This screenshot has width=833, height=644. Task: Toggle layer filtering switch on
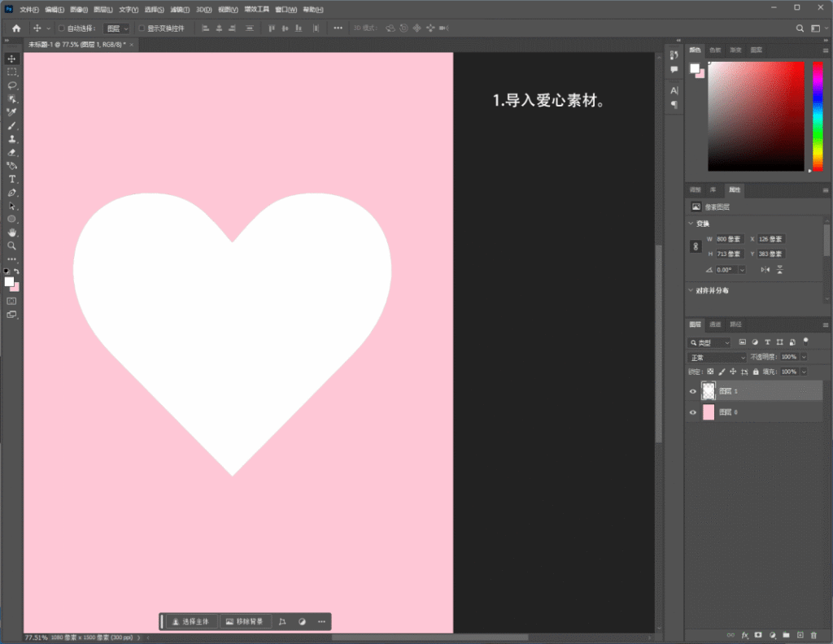click(x=806, y=342)
